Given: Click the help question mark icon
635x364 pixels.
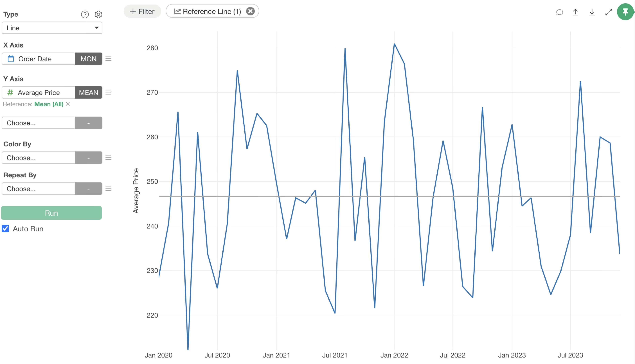Looking at the screenshot, I should (x=85, y=14).
